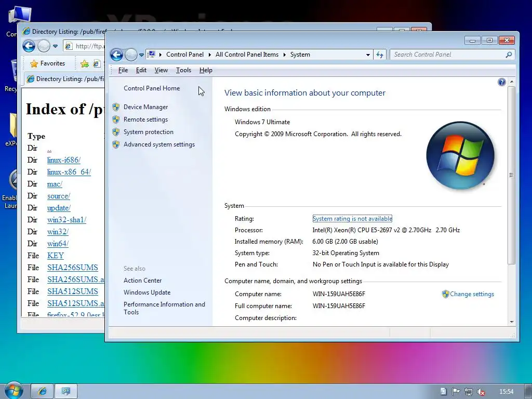Open Advanced system settings
This screenshot has height=399, width=532.
click(159, 144)
